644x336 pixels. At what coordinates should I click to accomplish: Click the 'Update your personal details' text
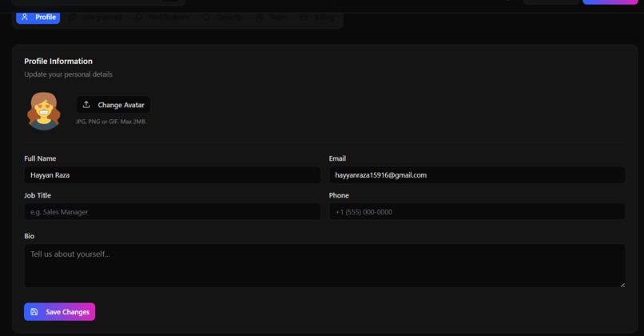coord(68,74)
